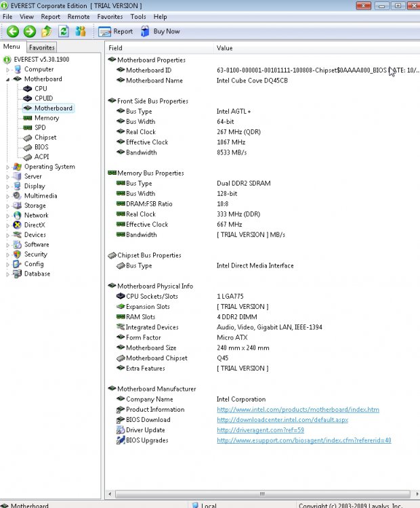Image resolution: width=420 pixels, height=508 pixels.
Task: Click the green Forward arrow toolbar icon
Action: coord(30,31)
